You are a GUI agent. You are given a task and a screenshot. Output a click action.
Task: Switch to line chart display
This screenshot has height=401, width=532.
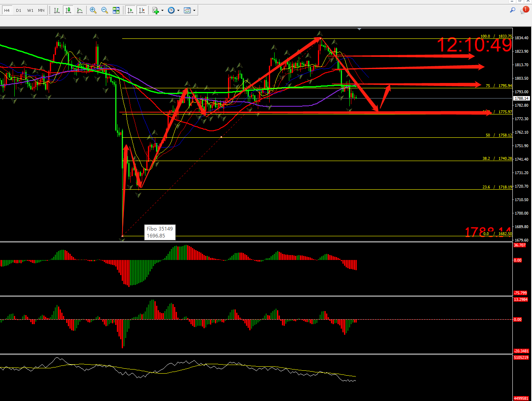click(x=80, y=10)
